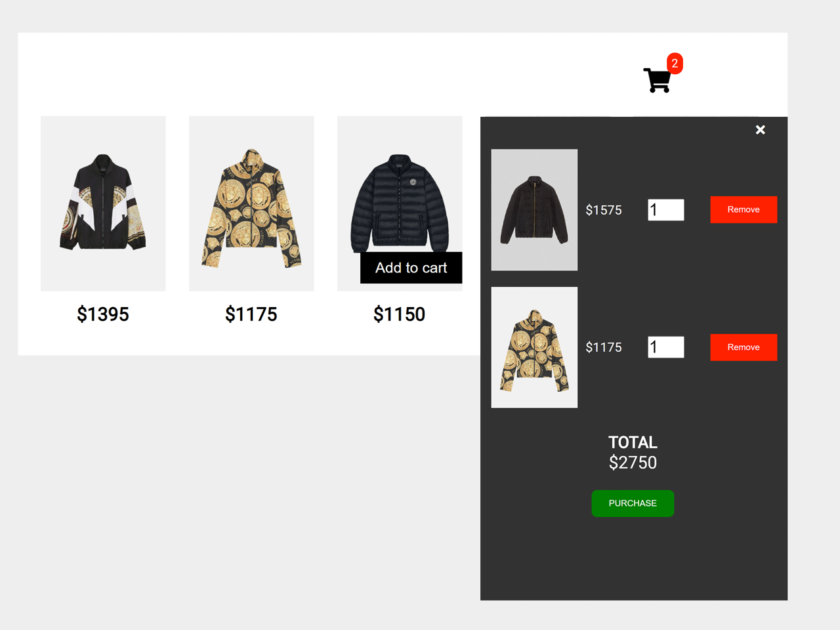This screenshot has height=630, width=840.
Task: Focus quantity field for $1575 item
Action: 665,210
